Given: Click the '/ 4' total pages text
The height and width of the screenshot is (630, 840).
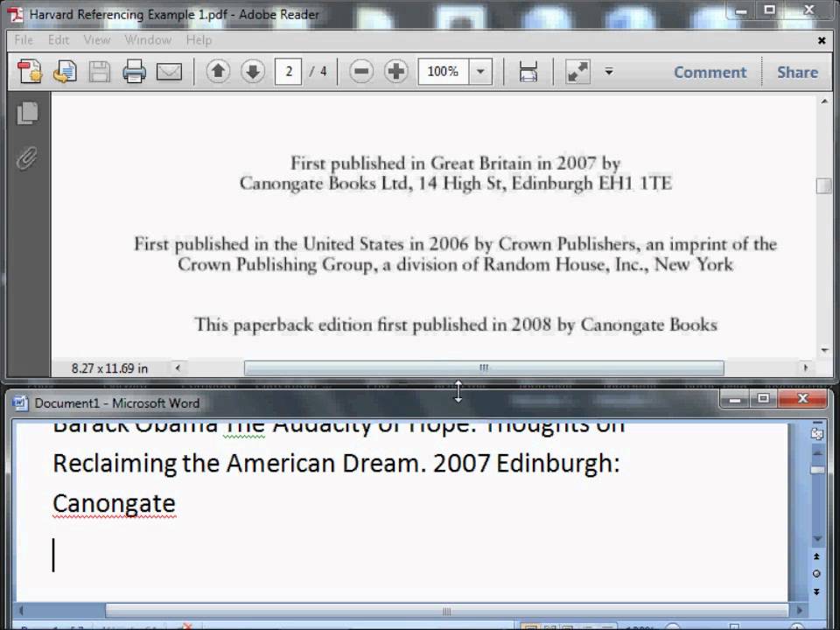Looking at the screenshot, I should click(318, 71).
